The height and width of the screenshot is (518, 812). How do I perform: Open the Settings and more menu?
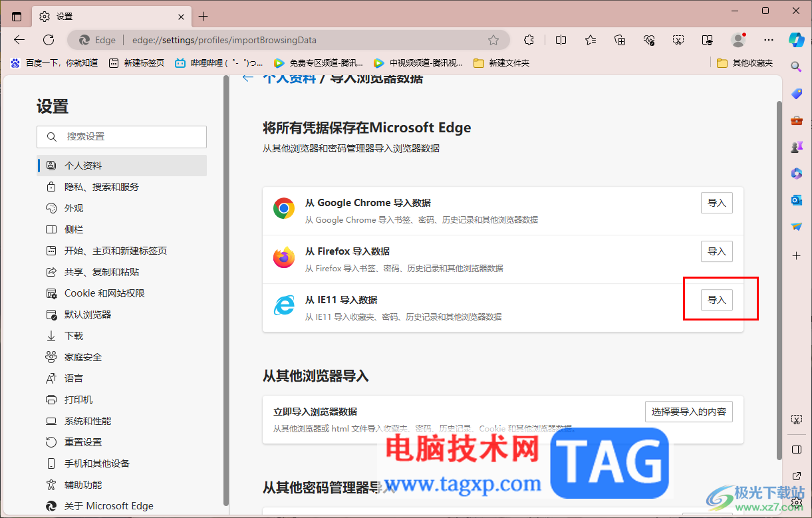pyautogui.click(x=768, y=40)
